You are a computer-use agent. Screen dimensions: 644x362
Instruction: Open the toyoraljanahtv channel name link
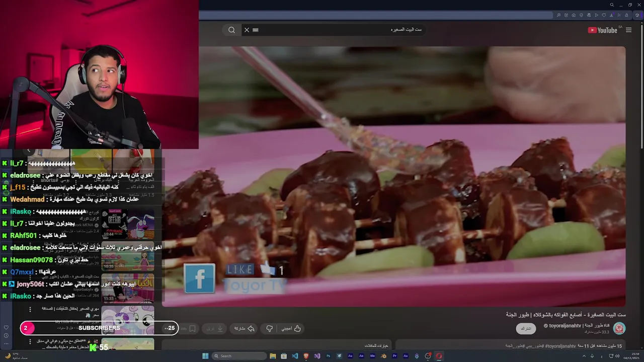coord(579,326)
